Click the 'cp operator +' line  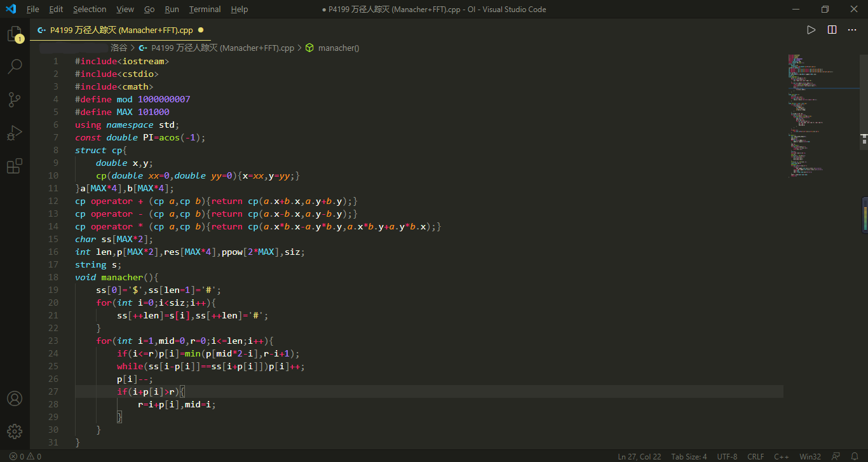pyautogui.click(x=217, y=201)
